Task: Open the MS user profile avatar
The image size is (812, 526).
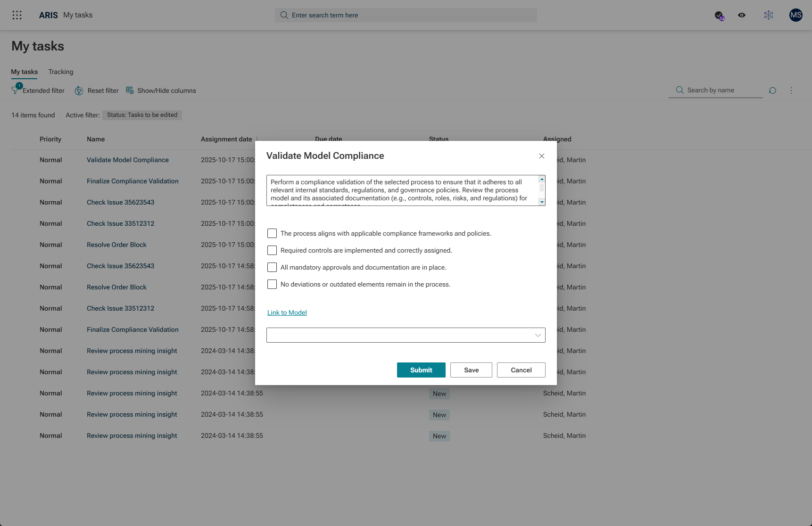Action: (x=796, y=15)
